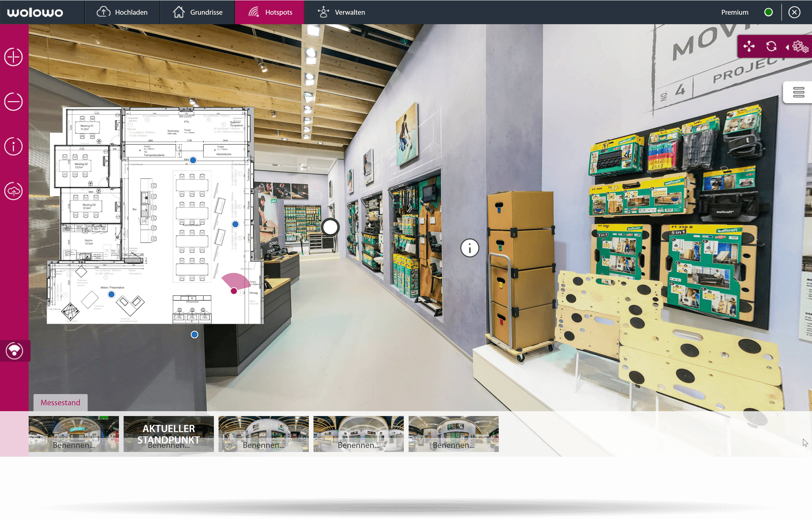Select blue dot near Aktion / Präsentation
The image size is (812, 519).
pyautogui.click(x=111, y=294)
